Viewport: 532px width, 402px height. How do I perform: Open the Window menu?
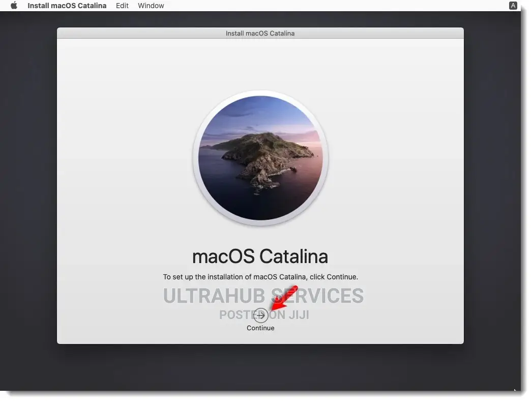(151, 6)
